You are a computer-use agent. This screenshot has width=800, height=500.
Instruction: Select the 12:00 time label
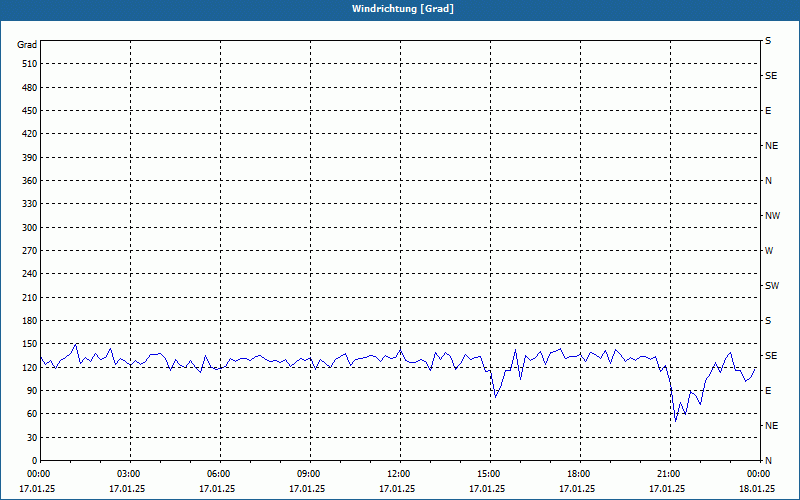coord(399,474)
